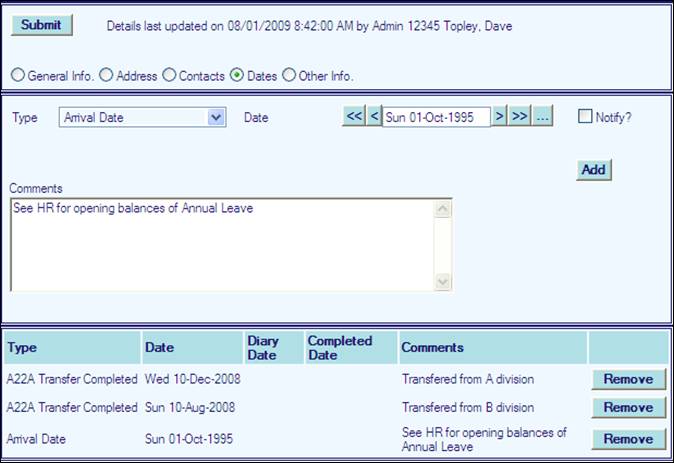Select the Other Info. radio button
The image size is (674, 463).
[x=290, y=75]
